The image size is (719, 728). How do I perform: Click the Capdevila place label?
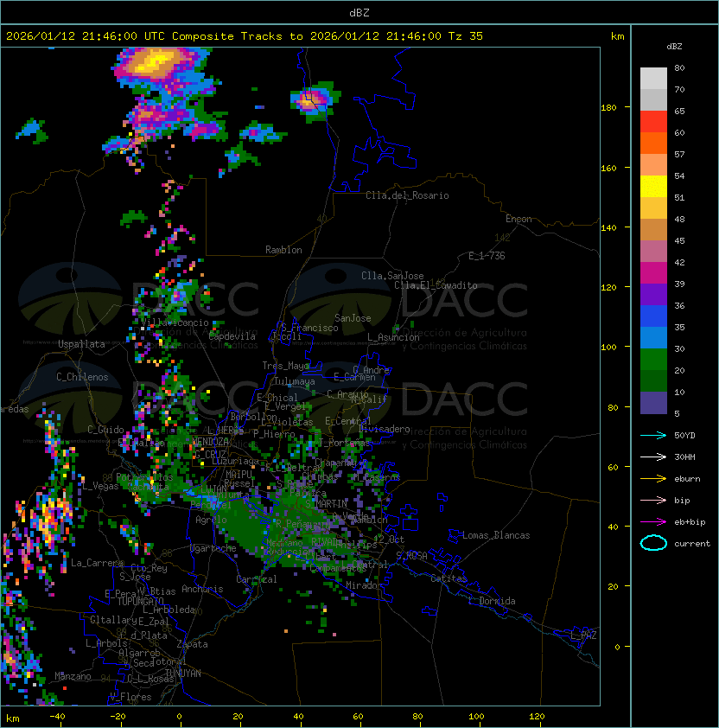click(x=232, y=336)
